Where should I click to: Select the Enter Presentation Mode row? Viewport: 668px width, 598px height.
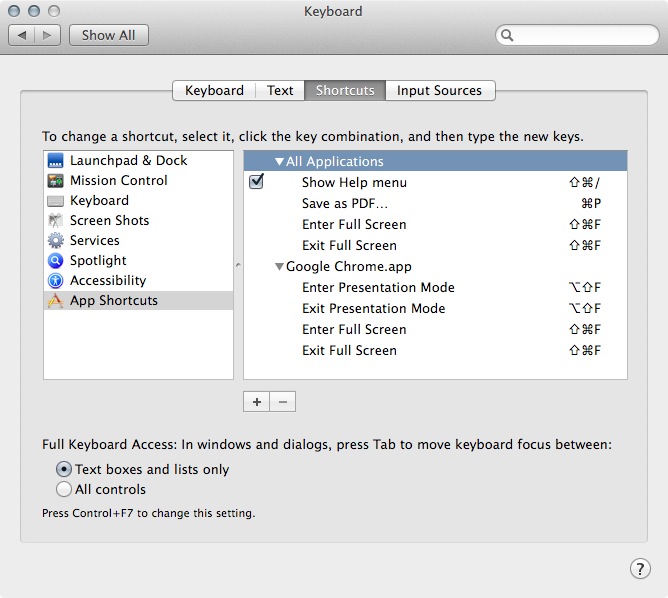click(x=435, y=288)
